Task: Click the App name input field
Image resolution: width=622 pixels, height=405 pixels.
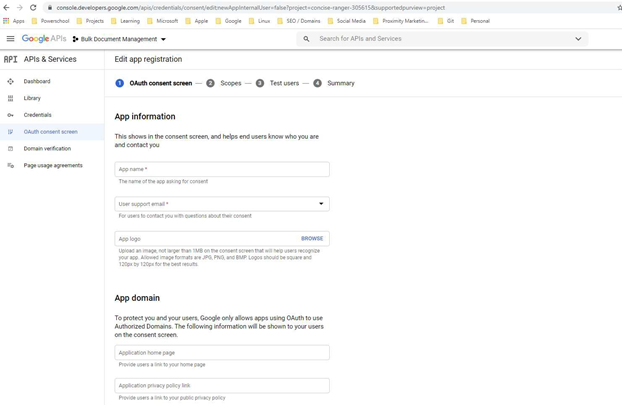Action: click(x=222, y=169)
